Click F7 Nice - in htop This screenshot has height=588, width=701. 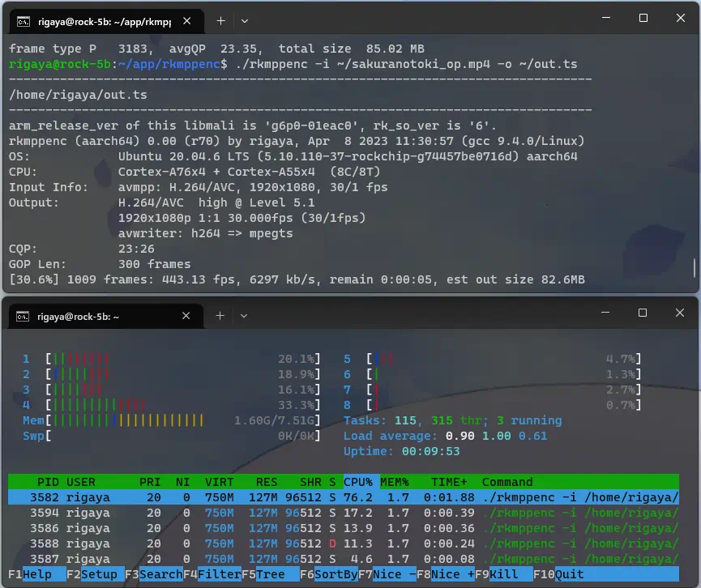coord(387,574)
